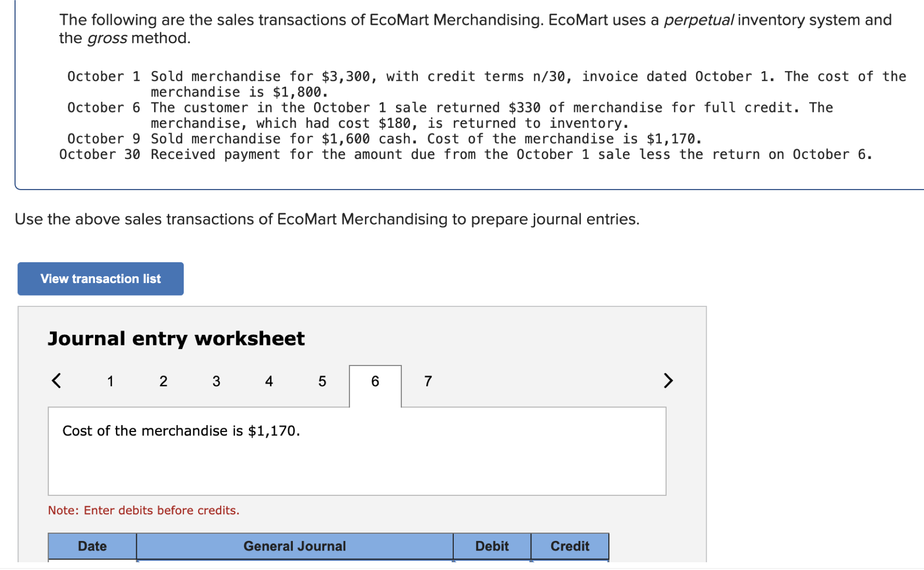The image size is (924, 570).
Task: Switch to journal entry tab 5
Action: [322, 381]
